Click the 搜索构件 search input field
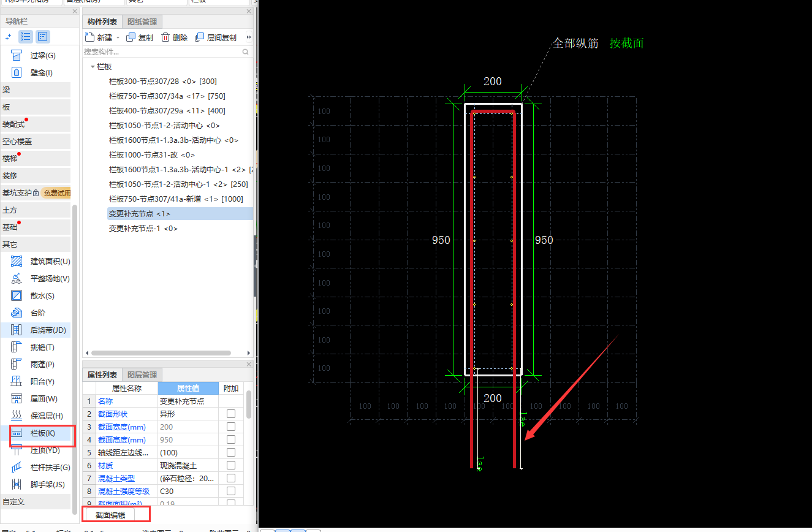The height and width of the screenshot is (532, 812). click(x=162, y=53)
